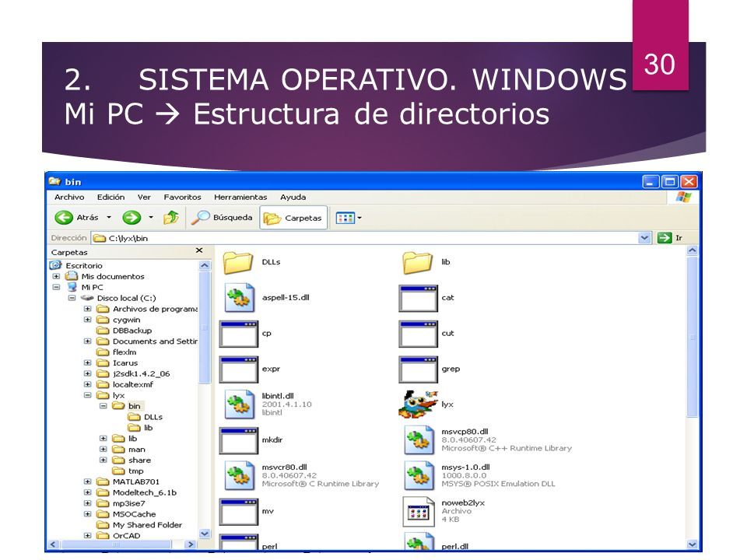Expand the localtexmf folder node
This screenshot has height=560, width=747.
point(88,385)
